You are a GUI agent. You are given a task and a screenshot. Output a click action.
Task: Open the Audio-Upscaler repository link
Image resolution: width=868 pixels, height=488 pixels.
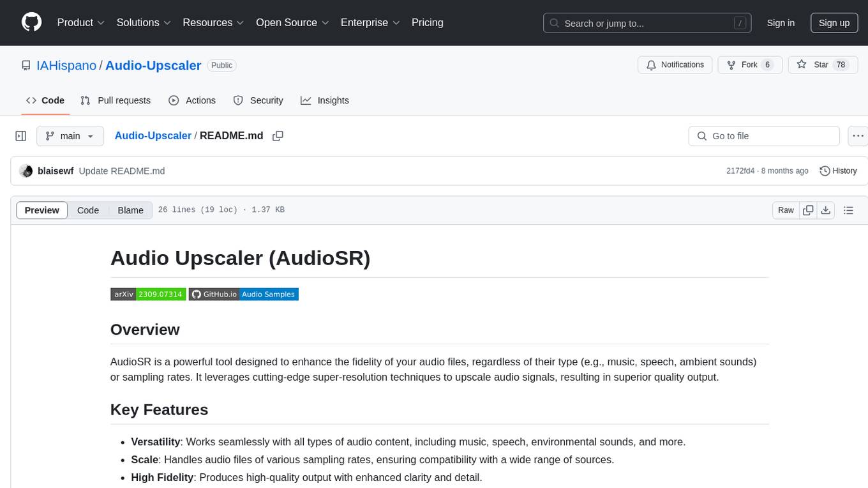[153, 65]
